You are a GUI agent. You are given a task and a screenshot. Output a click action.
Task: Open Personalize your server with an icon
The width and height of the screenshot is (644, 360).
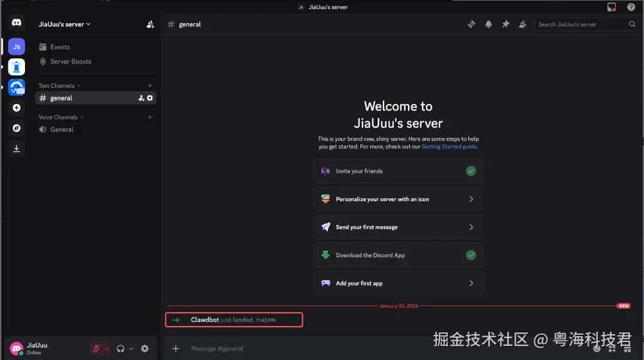398,199
